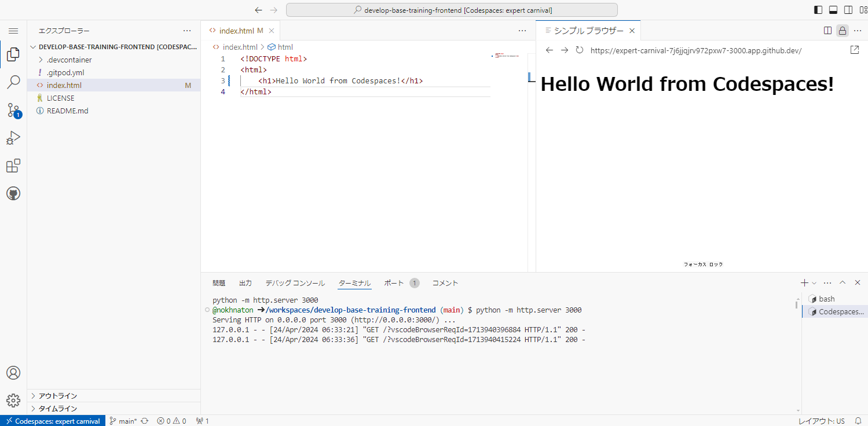The height and width of the screenshot is (426, 868).
Task: Open the Extensions view
Action: coord(13,166)
